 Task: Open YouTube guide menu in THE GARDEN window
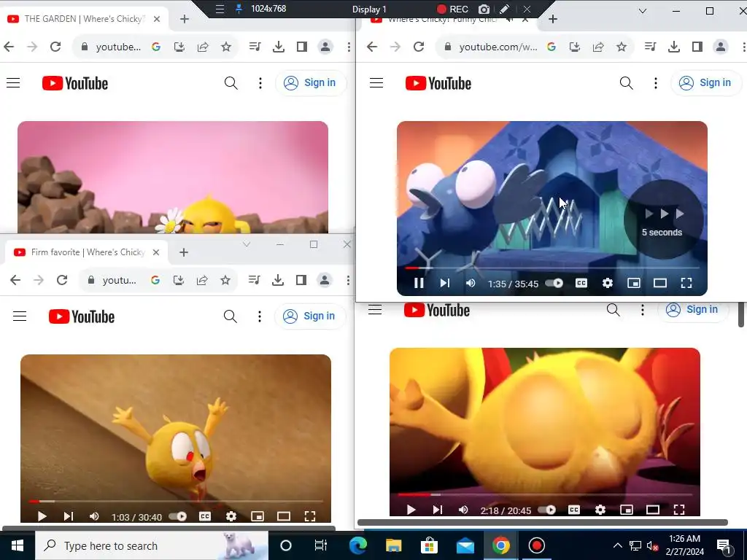tap(13, 83)
